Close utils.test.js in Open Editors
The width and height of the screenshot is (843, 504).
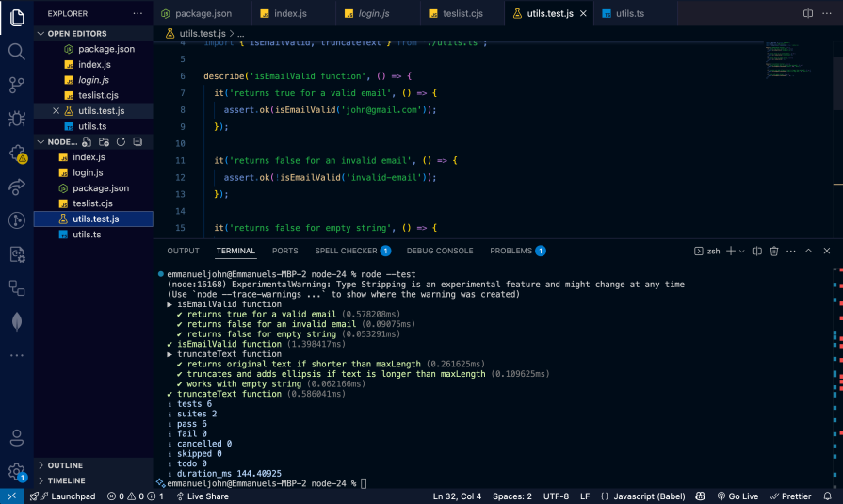pos(56,111)
